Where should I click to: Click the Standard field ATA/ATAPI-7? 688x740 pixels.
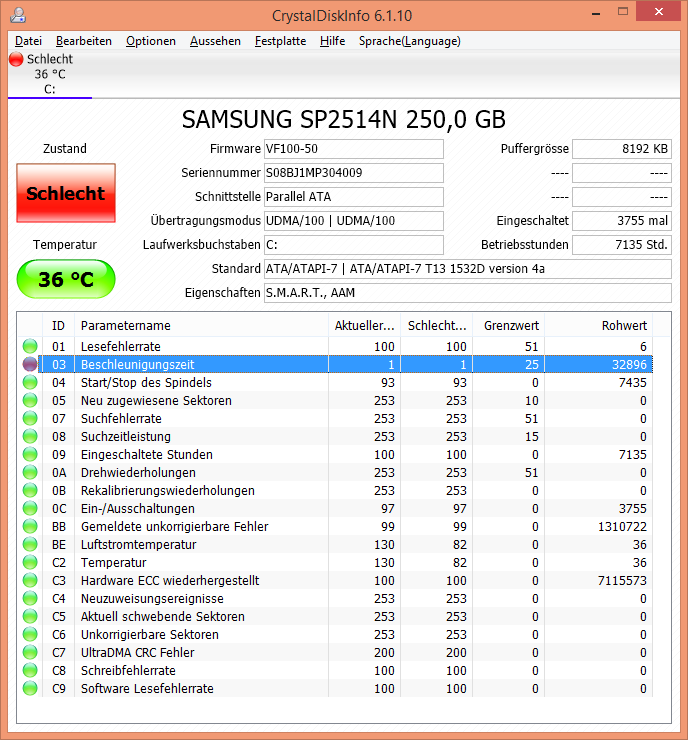(468, 269)
